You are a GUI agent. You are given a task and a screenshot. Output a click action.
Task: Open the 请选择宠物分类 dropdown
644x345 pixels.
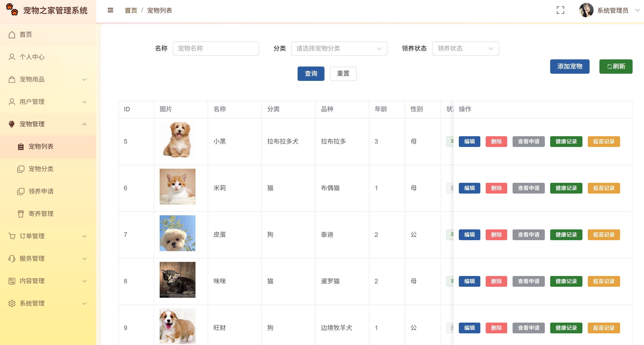coord(339,49)
